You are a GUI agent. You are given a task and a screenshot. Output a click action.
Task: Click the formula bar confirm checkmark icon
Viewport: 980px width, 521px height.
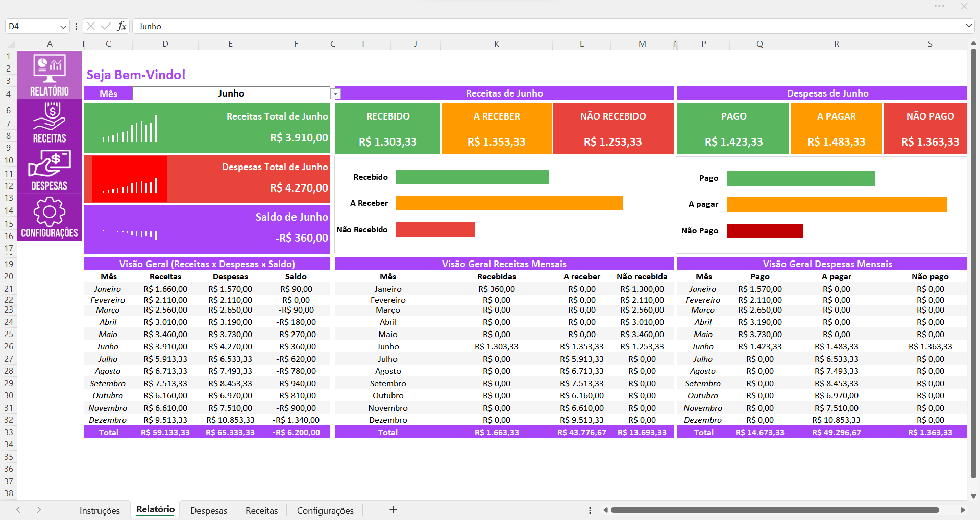(106, 26)
